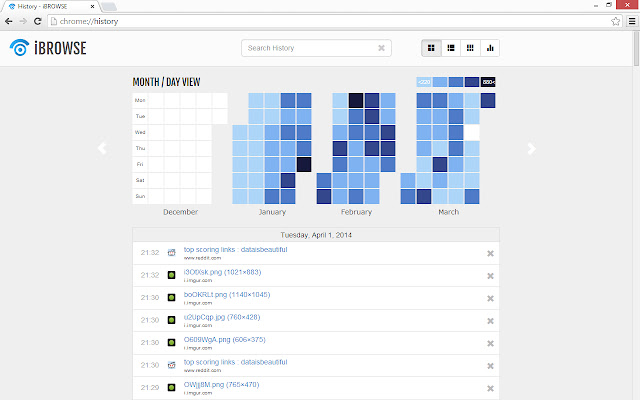Delete the u2UpCqp.jpg history entry

pyautogui.click(x=490, y=320)
